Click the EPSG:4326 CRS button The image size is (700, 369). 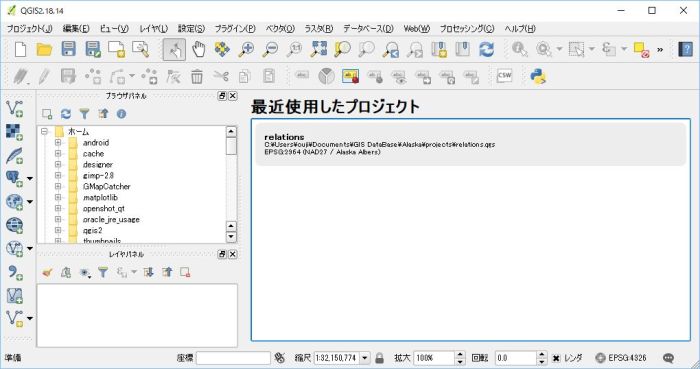pyautogui.click(x=621, y=358)
